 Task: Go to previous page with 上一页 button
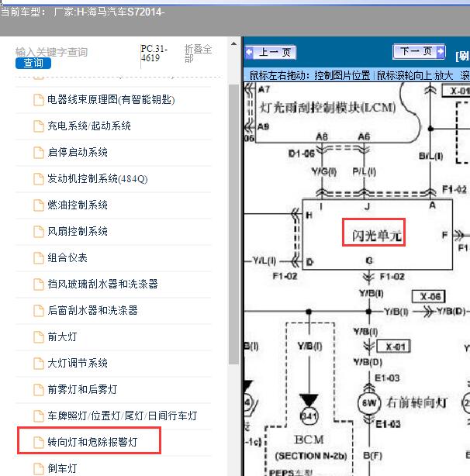(271, 52)
